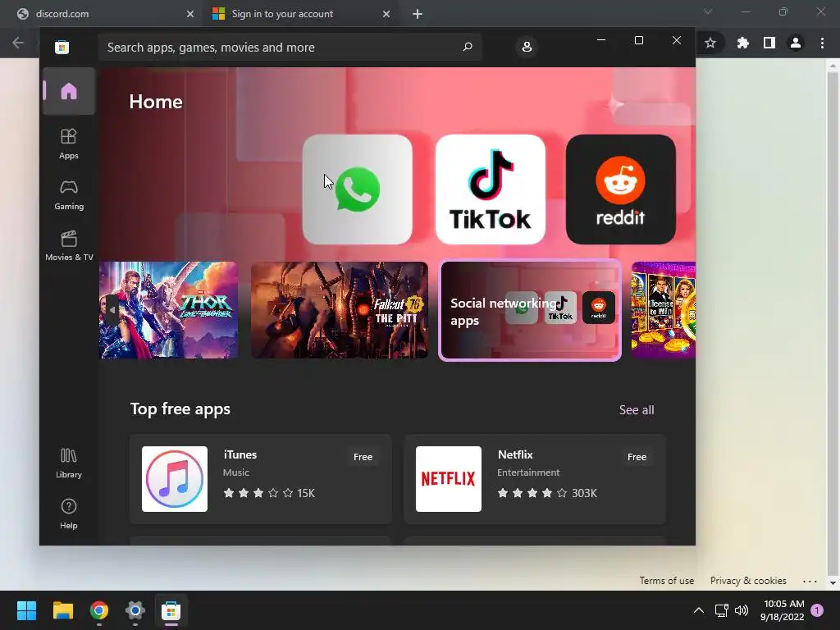Open Privacy & cookies link
This screenshot has width=840, height=630.
(x=748, y=581)
